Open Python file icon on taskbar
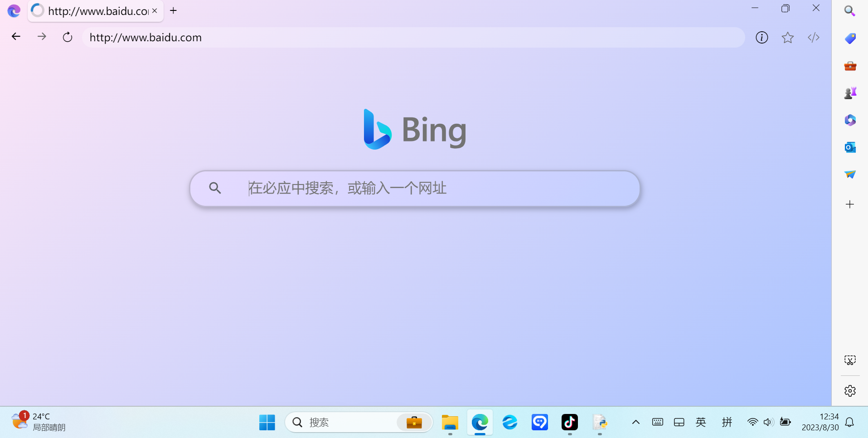This screenshot has width=868, height=438. click(x=600, y=423)
